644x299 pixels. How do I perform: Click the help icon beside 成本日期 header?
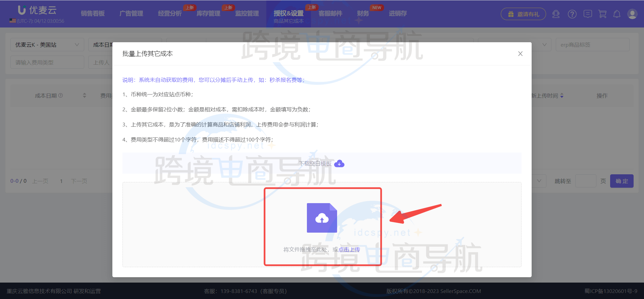(x=61, y=96)
